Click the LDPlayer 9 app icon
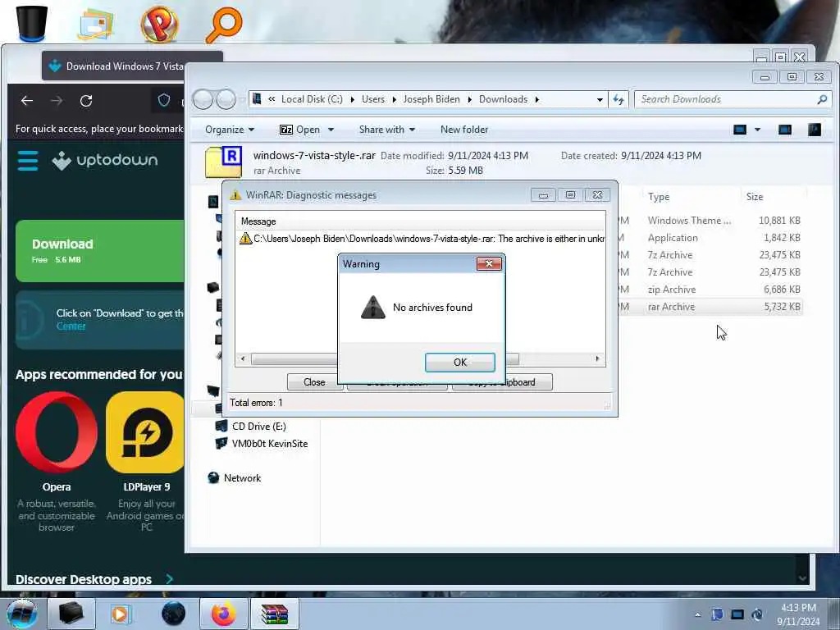This screenshot has width=840, height=630. [145, 432]
